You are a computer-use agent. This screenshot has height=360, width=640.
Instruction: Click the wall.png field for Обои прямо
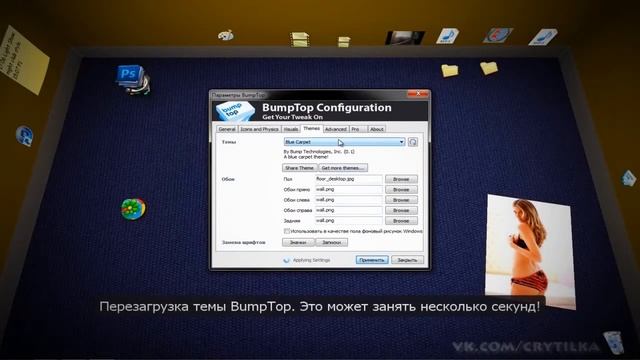[x=349, y=190]
